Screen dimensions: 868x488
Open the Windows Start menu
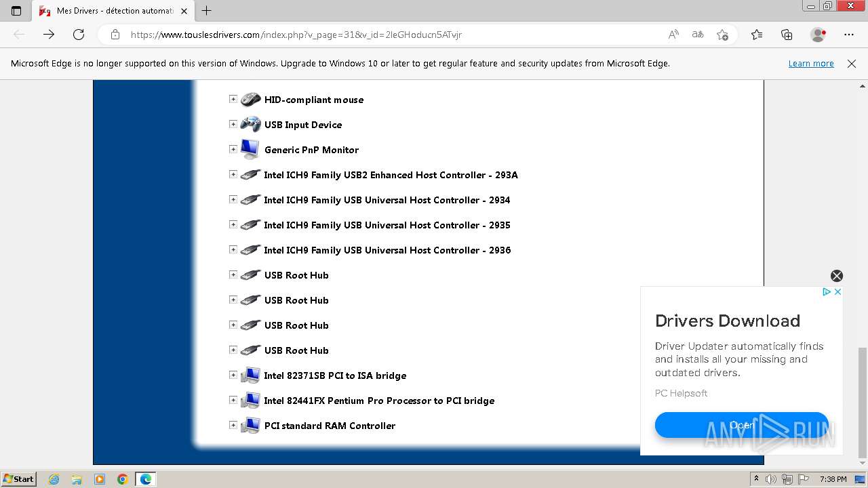pyautogui.click(x=19, y=479)
